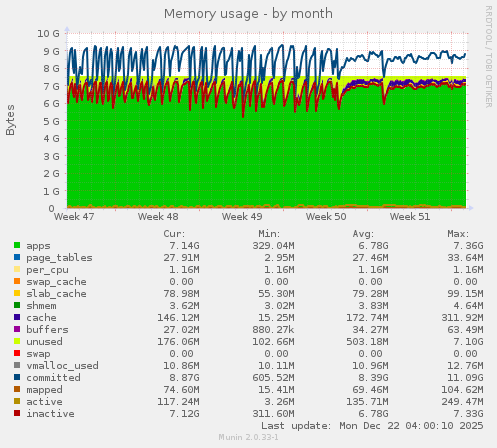Click the buffers purple legend swatch

[x=17, y=329]
